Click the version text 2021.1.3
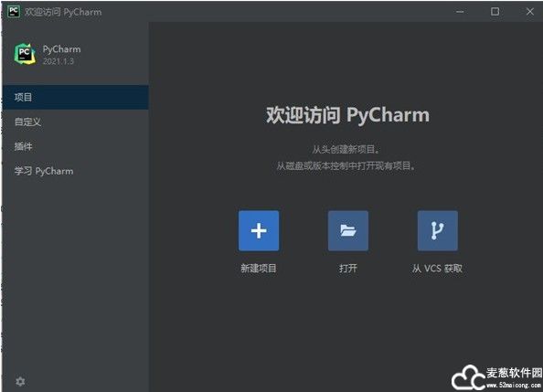Image resolution: width=543 pixels, height=392 pixels. (x=59, y=61)
